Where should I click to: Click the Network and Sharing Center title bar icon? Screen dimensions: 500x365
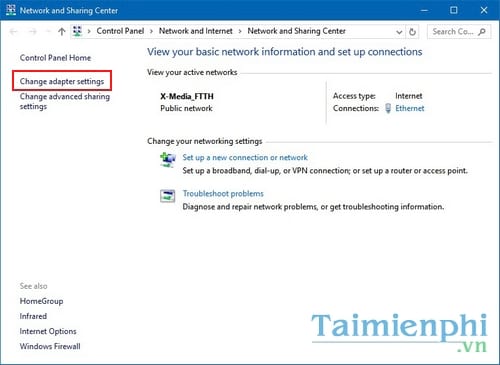[11, 10]
